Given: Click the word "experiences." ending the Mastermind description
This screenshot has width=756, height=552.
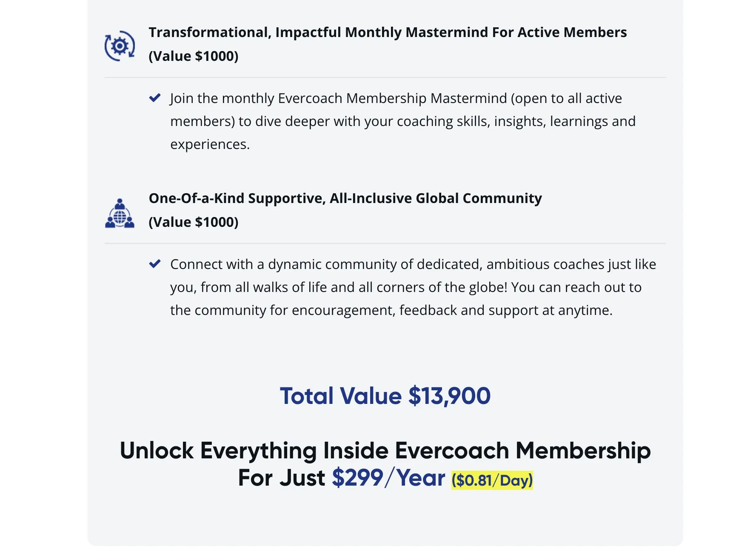Looking at the screenshot, I should pos(210,144).
